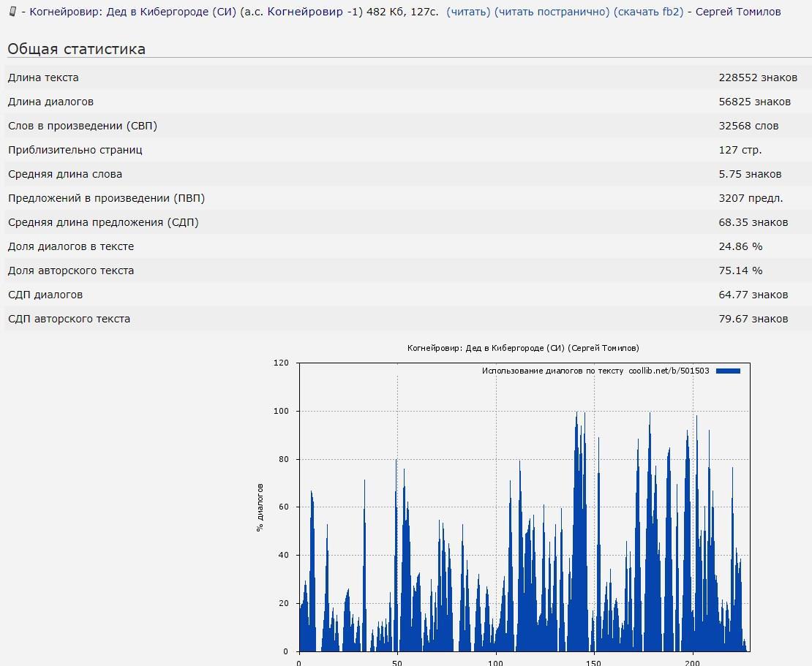Download the book via (скачать fb2)

click(648, 12)
